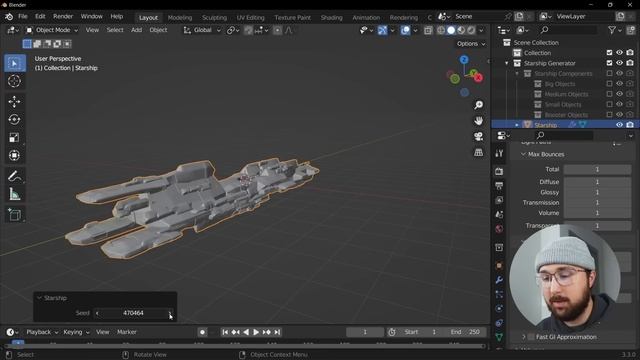
Task: Open the Object properties tab
Action: [499, 266]
